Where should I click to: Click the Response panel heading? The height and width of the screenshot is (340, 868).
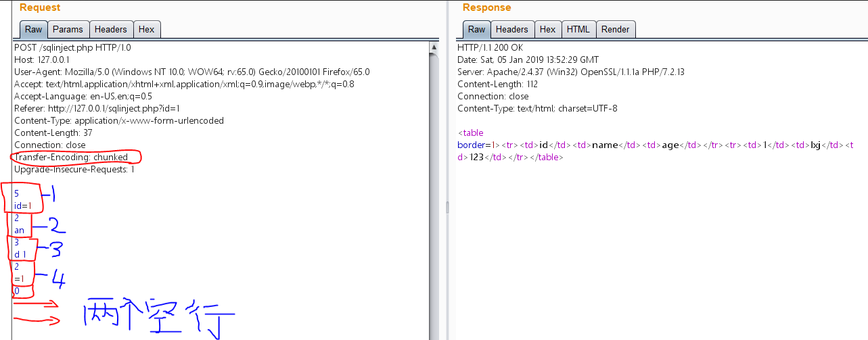(x=487, y=7)
